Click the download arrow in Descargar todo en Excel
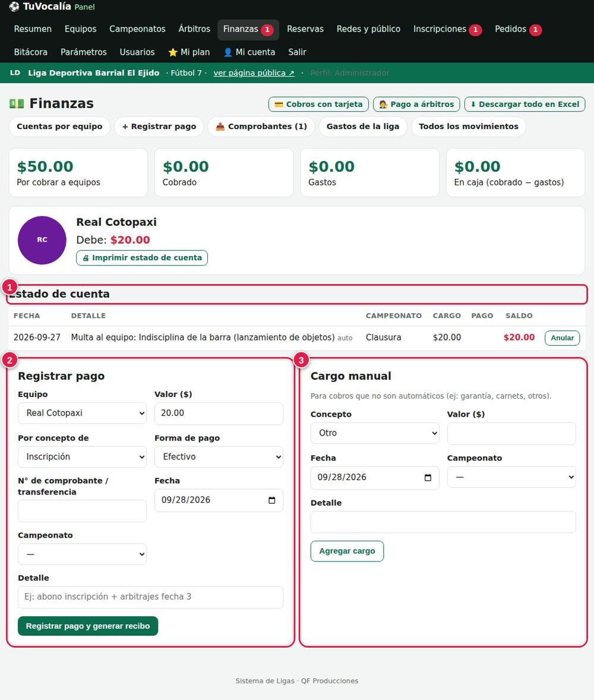The width and height of the screenshot is (594, 700). pyautogui.click(x=473, y=105)
